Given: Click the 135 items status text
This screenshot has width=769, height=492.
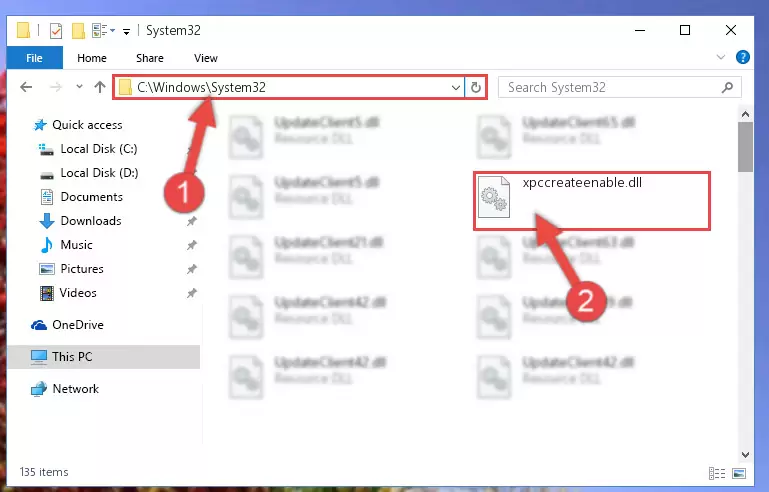Looking at the screenshot, I should pos(44,472).
